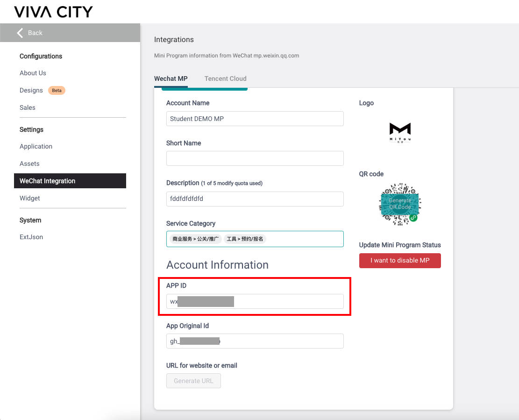Screen dimensions: 519x420
Task: Open the Service Category selector
Action: click(x=255, y=239)
